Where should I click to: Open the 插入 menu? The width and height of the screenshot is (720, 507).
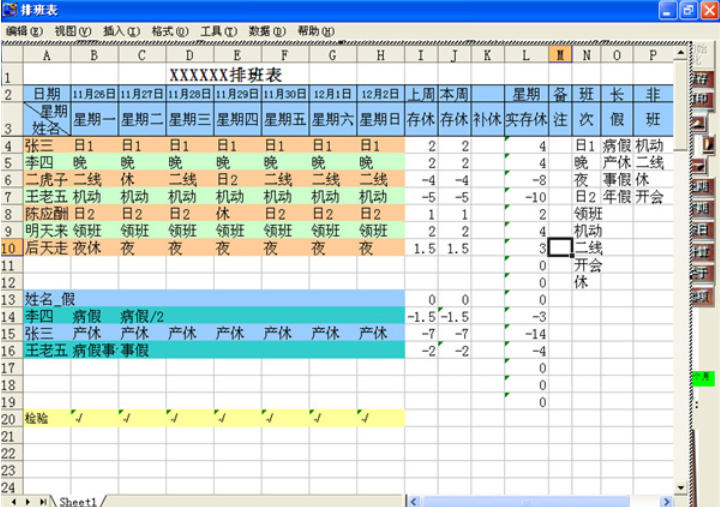click(x=121, y=31)
